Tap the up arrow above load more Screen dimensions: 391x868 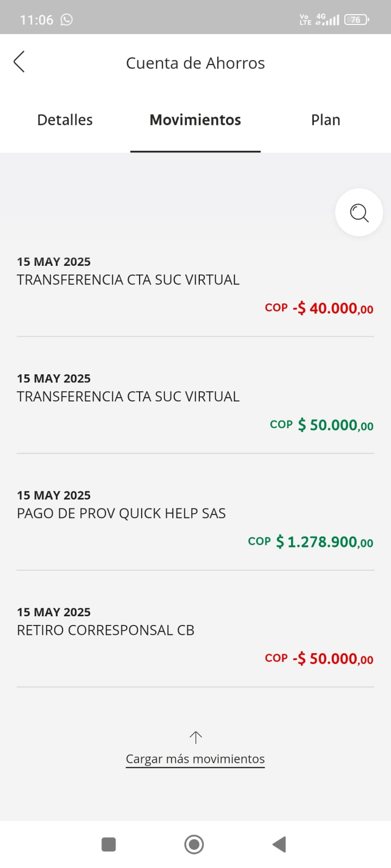click(x=195, y=737)
